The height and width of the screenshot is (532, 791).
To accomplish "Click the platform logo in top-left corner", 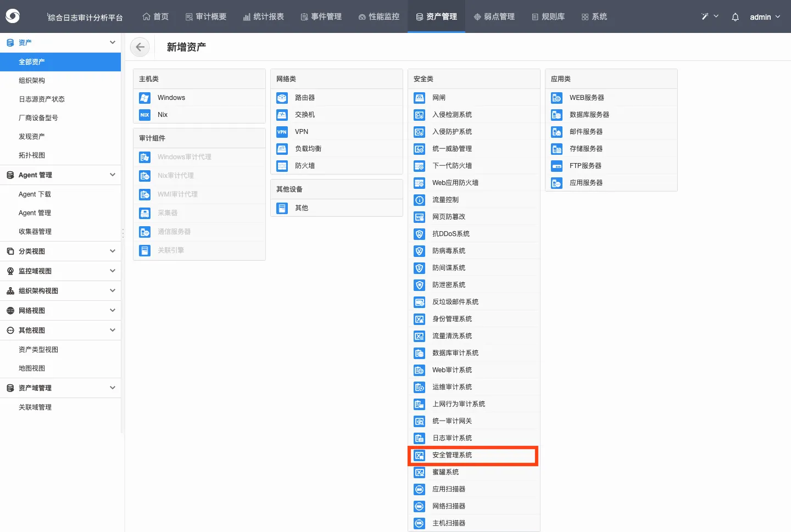I will (13, 16).
